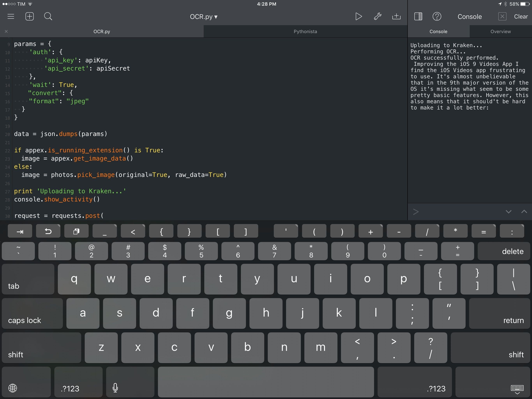Viewport: 532px width, 399px height.
Task: Show next console history with down chevron
Action: pyautogui.click(x=508, y=212)
